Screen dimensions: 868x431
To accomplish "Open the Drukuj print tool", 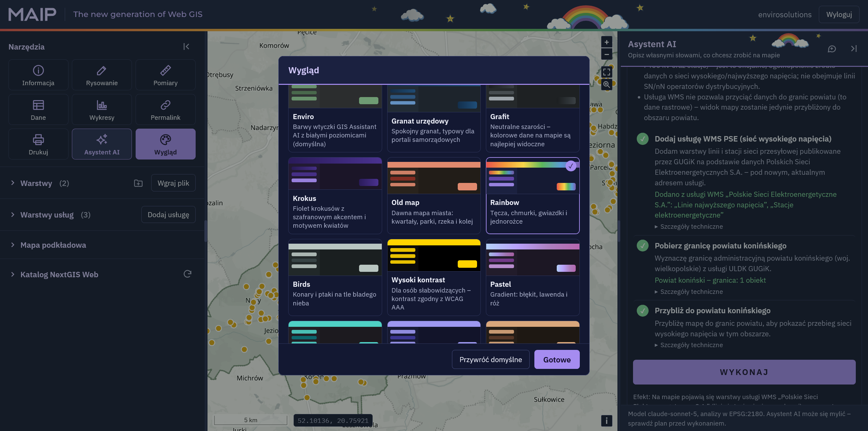I will [x=38, y=144].
